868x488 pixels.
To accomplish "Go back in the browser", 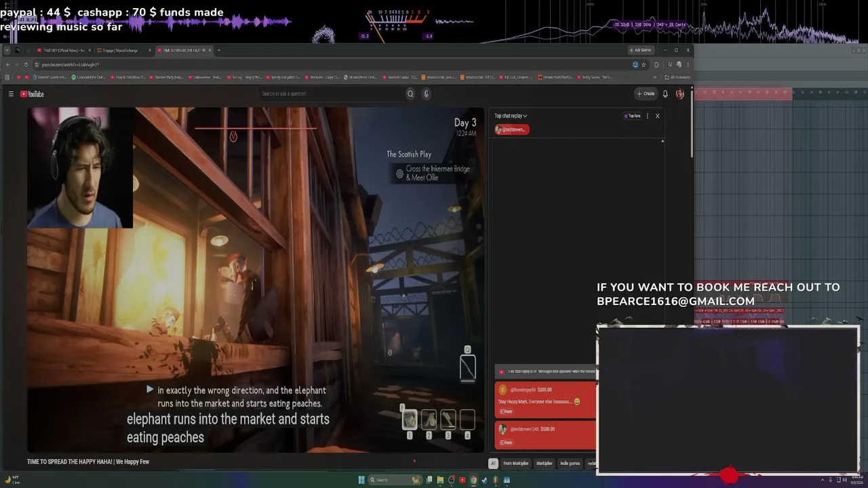I will (x=7, y=64).
